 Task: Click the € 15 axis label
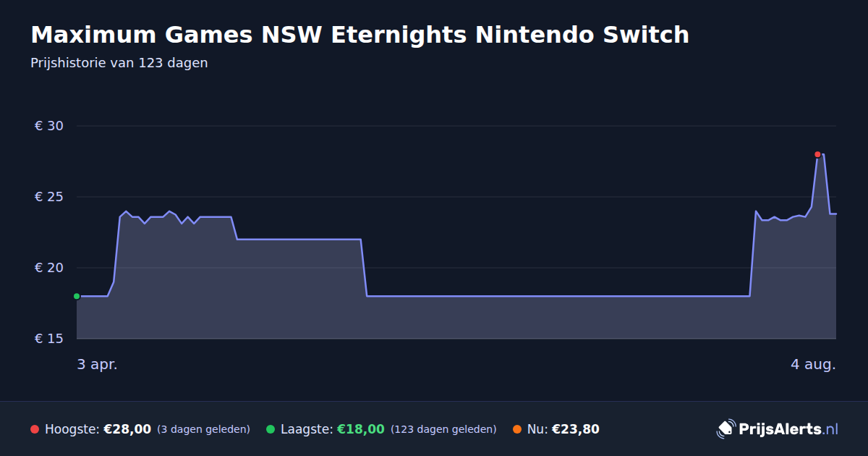49,339
